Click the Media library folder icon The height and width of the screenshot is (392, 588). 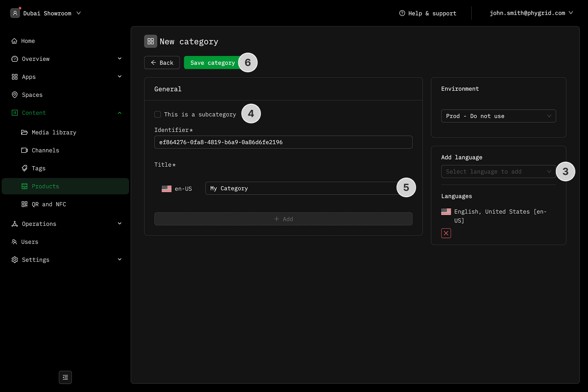[24, 132]
